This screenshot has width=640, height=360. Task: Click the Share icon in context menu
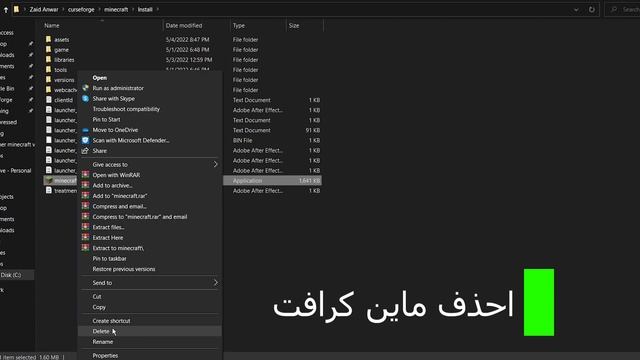pos(85,151)
